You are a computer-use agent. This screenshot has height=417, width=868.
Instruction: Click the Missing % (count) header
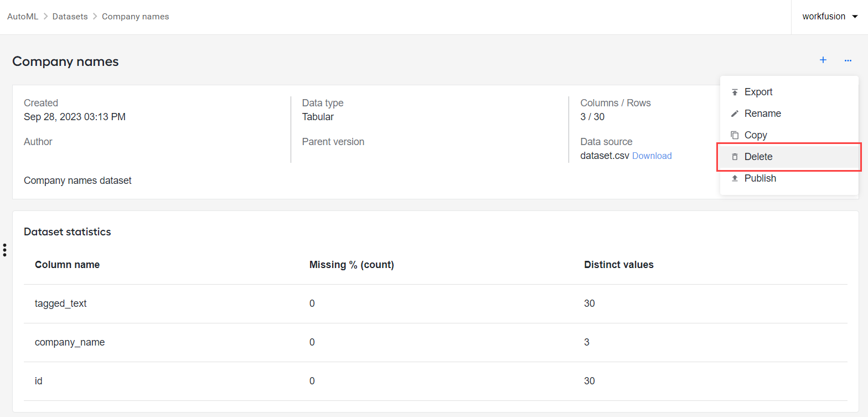point(352,265)
